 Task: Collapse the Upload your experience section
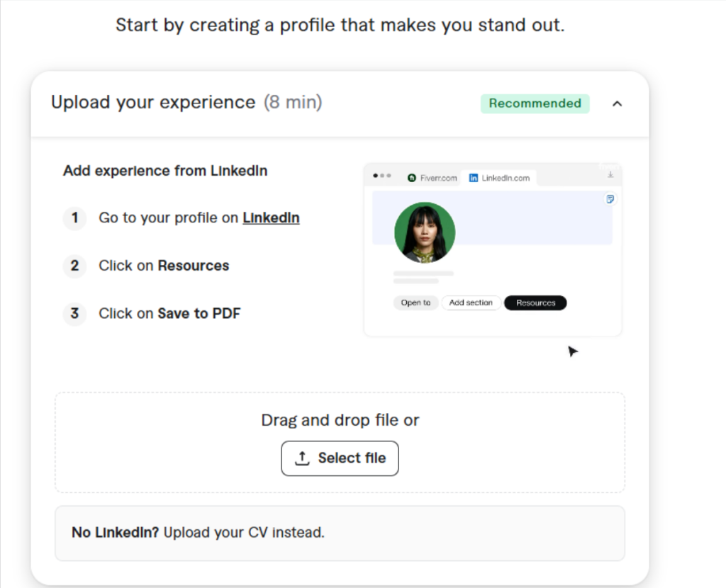click(617, 103)
